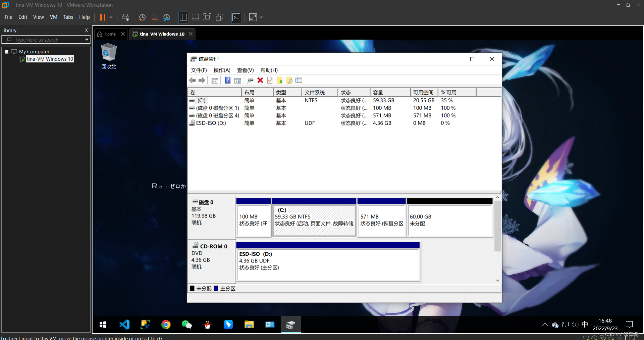Sort by 容量 column header
This screenshot has height=340, width=644.
point(390,92)
